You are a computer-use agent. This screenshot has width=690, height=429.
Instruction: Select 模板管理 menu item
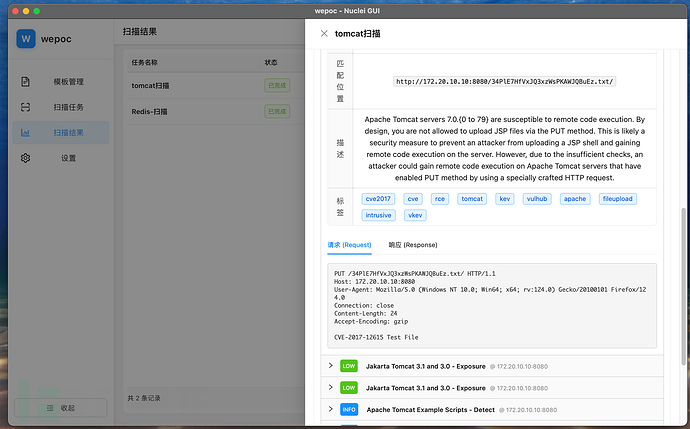[61, 81]
